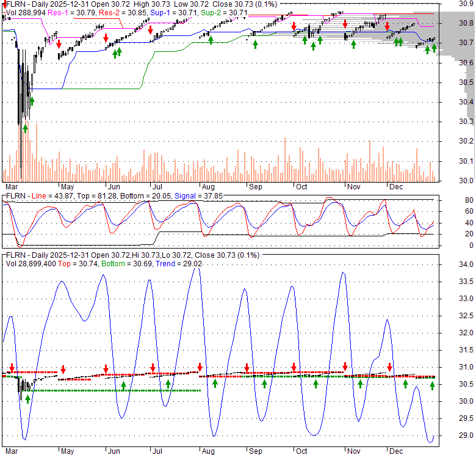
Task: Click the lowest green arrow in March price chart
Action: 25,128
